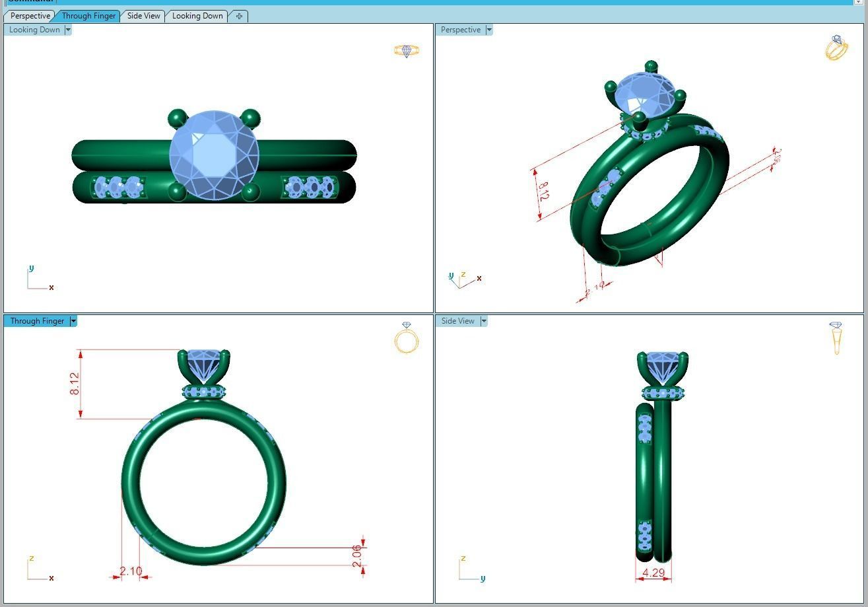Select the 4.29 dimension in Side View
This screenshot has width=868, height=607.
[653, 573]
